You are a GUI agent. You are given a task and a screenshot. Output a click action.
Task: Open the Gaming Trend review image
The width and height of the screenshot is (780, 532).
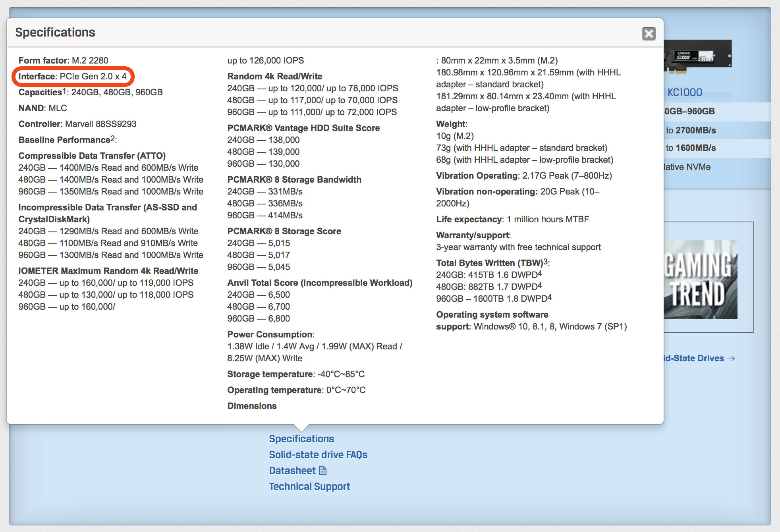pos(701,279)
